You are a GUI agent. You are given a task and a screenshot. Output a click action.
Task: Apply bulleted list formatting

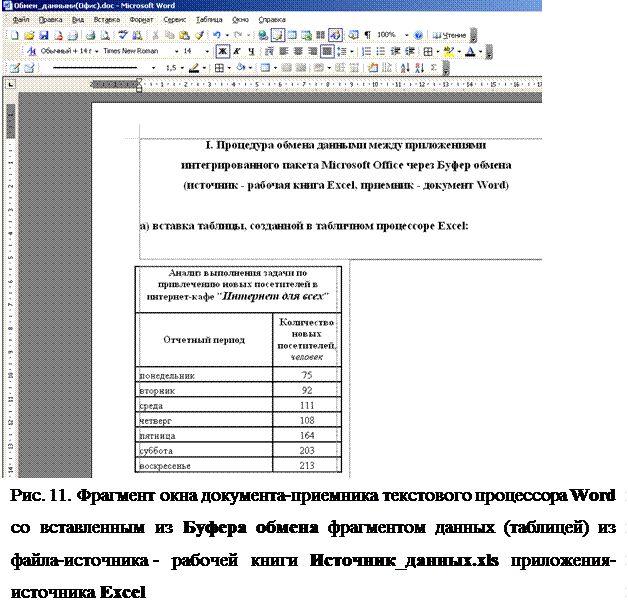click(x=380, y=52)
